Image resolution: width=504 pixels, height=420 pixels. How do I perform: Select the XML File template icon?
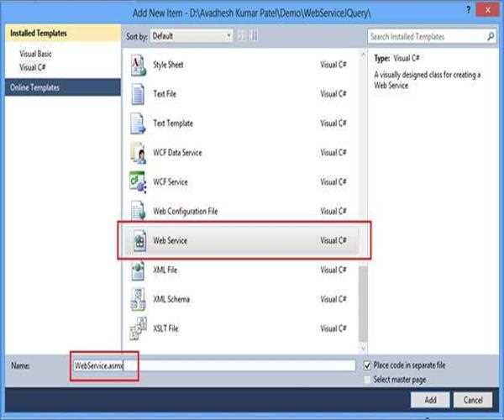(138, 270)
